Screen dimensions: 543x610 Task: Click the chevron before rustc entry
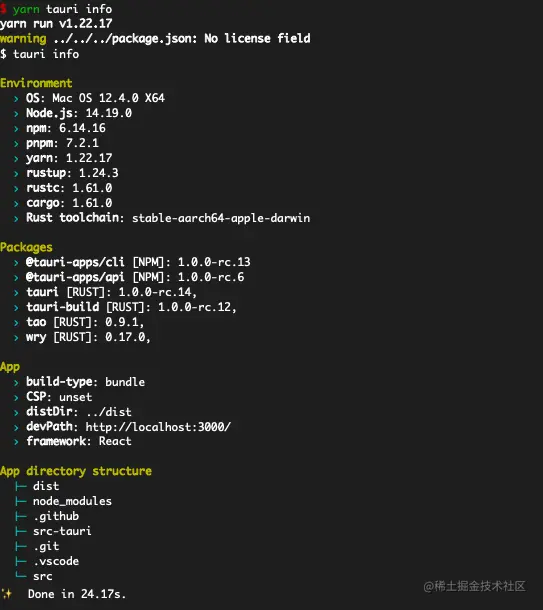click(16, 189)
